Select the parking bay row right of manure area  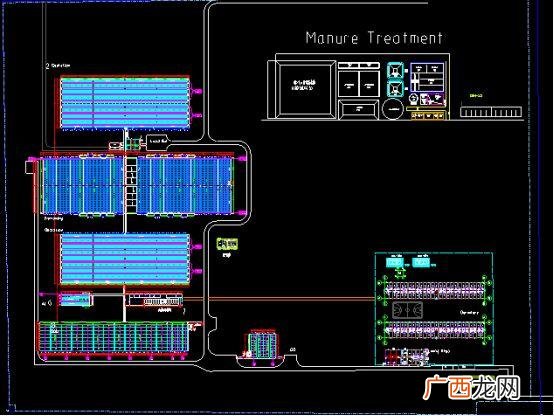tap(491, 112)
